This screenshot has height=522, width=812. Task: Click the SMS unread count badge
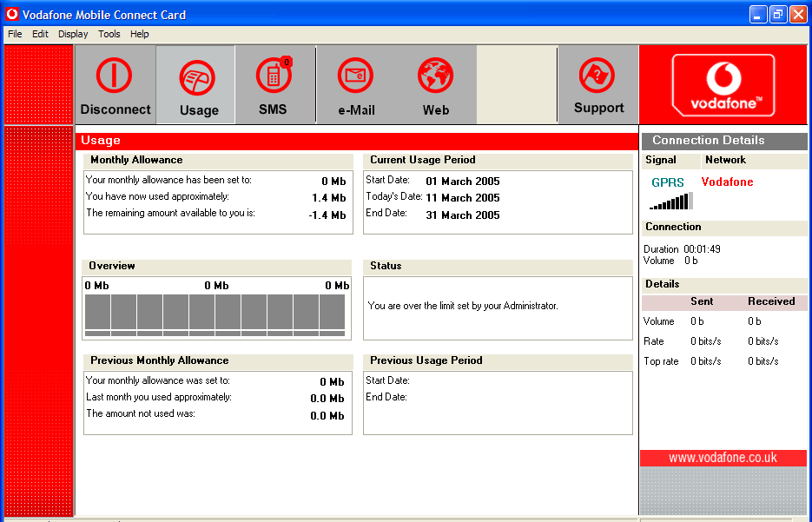286,63
